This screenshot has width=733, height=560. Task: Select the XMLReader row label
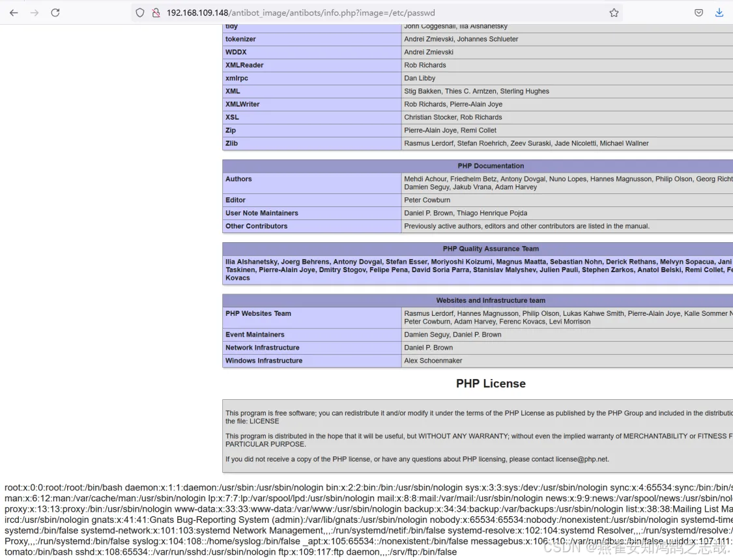point(244,65)
